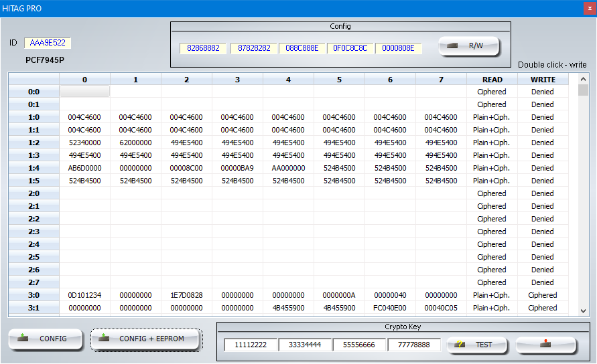Click config field 0000808E
The image size is (597, 364).
(x=398, y=48)
